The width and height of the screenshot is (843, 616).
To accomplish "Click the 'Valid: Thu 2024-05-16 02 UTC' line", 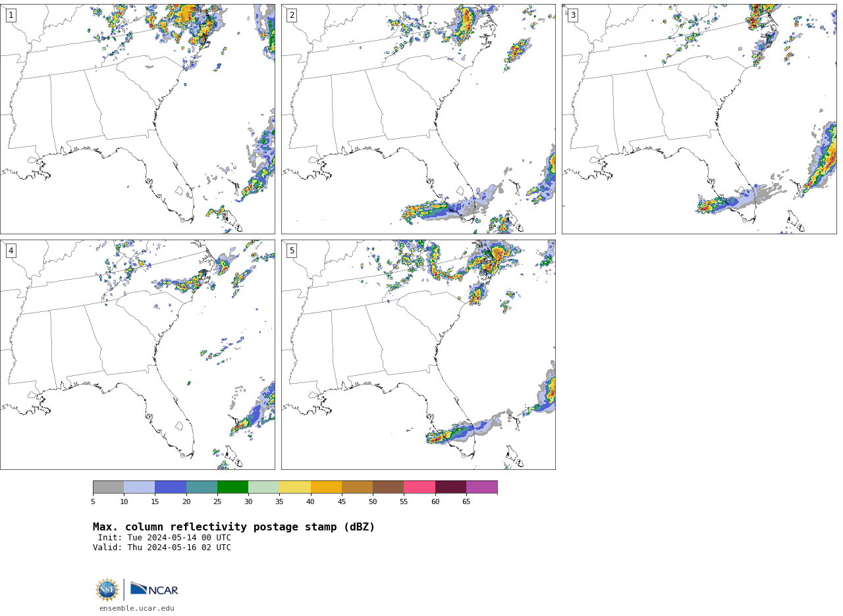I will pos(162,548).
